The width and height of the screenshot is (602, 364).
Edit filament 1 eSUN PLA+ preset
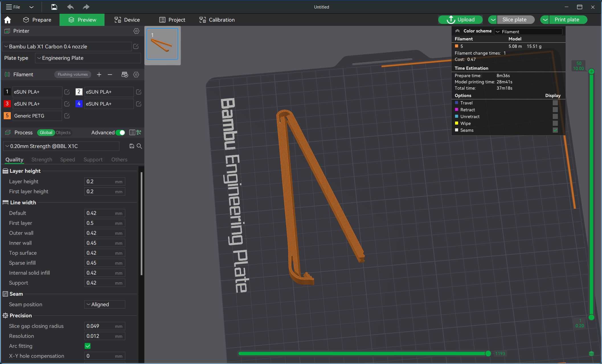coord(67,92)
